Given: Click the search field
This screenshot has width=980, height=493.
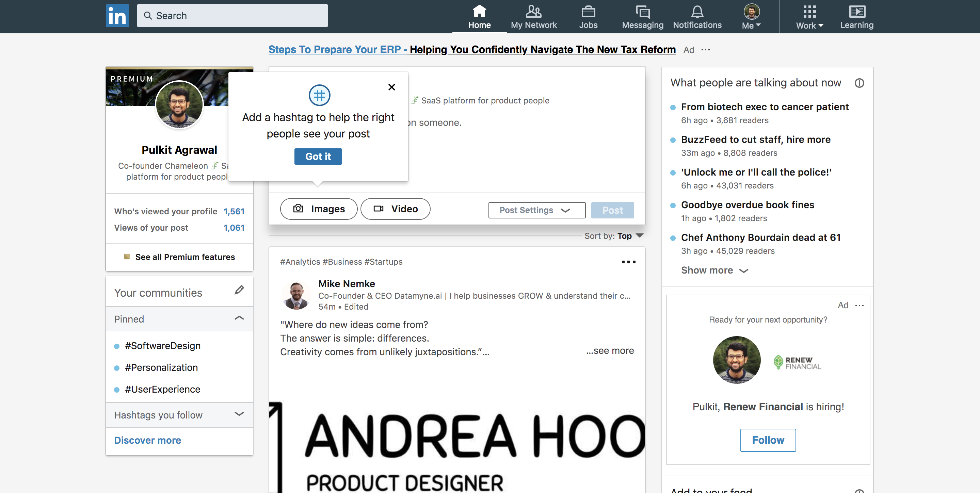Looking at the screenshot, I should (x=232, y=16).
